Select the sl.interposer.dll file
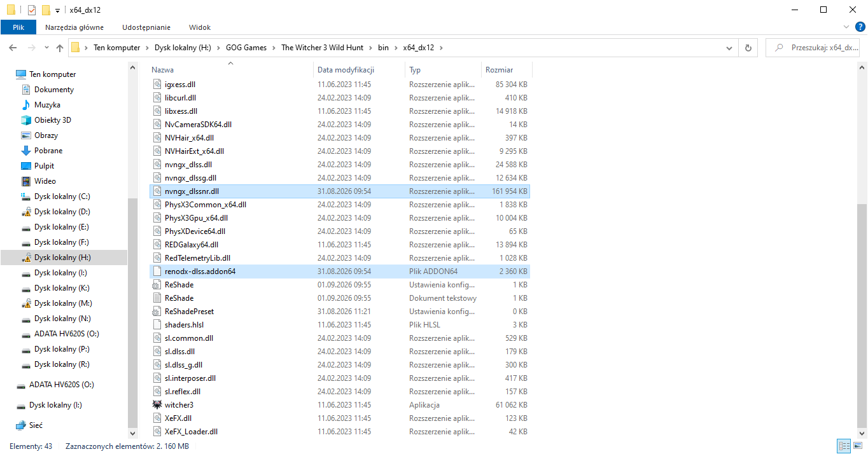Screen dimensions: 868x454 click(339, 378)
